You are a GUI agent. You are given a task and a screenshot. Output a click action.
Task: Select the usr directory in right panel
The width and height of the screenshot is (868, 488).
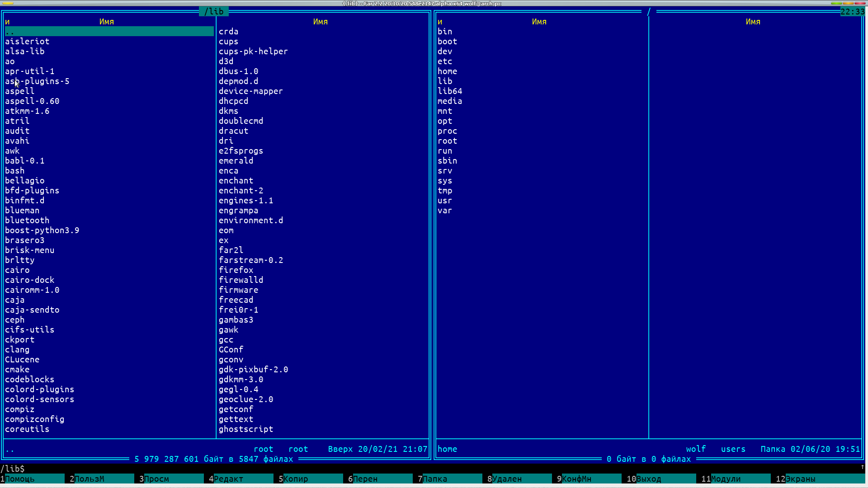(444, 201)
